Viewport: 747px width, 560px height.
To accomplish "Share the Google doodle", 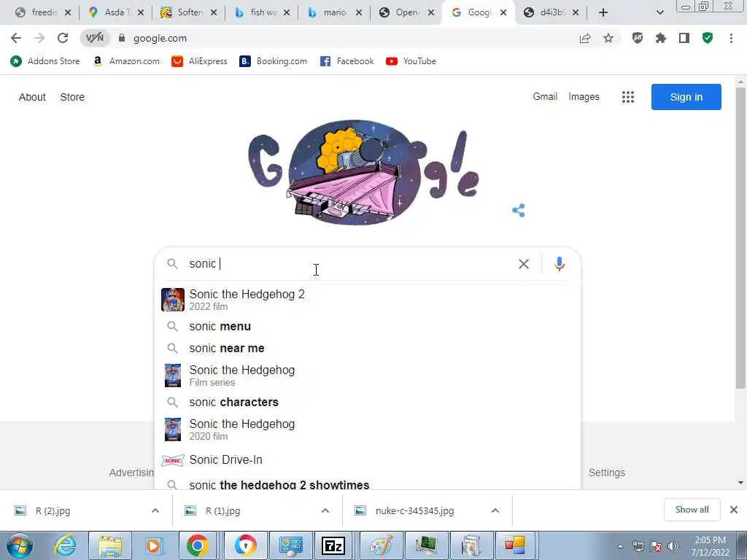I will click(x=519, y=210).
